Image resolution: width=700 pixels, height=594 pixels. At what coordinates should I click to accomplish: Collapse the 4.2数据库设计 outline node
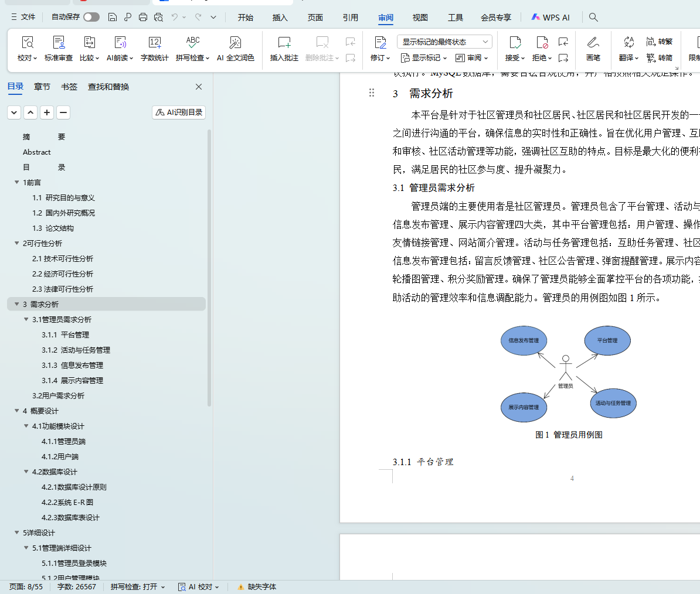click(26, 472)
